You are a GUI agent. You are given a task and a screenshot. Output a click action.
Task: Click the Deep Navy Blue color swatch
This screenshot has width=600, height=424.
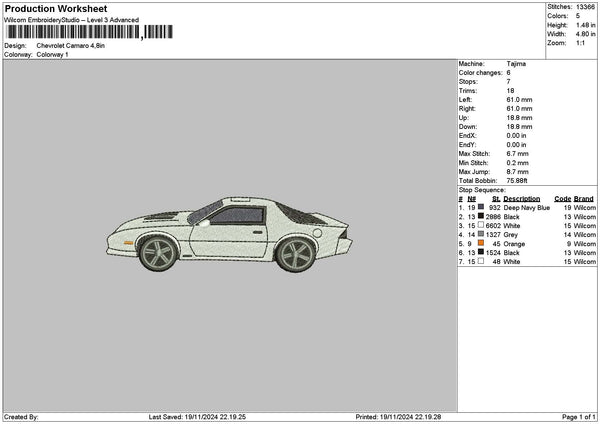pyautogui.click(x=481, y=207)
